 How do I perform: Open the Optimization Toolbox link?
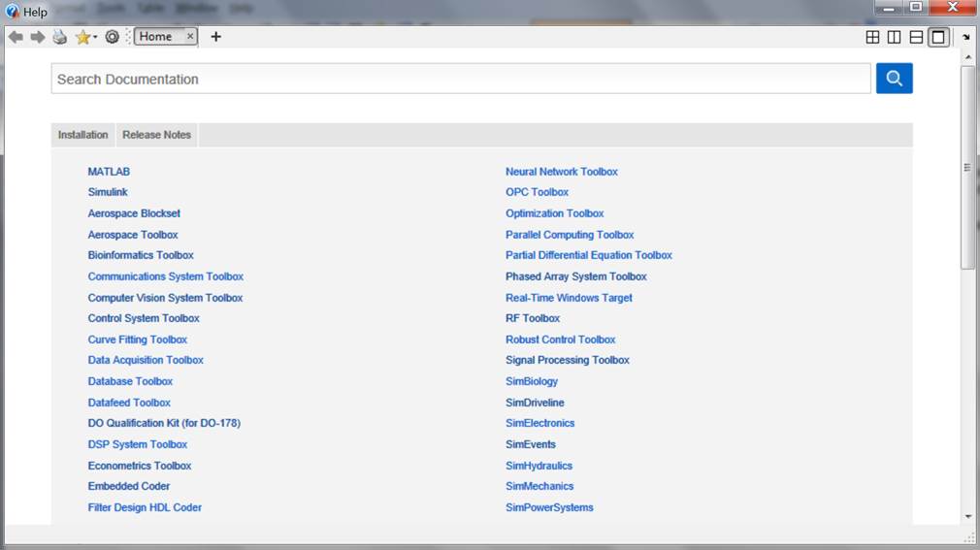(554, 213)
